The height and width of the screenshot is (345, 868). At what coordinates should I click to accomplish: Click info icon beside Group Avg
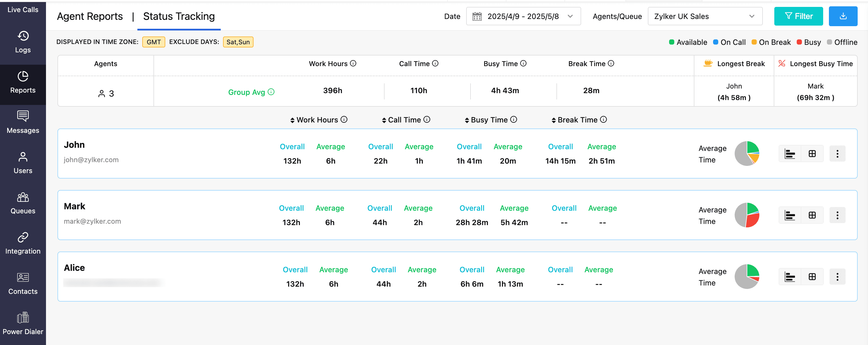(271, 92)
